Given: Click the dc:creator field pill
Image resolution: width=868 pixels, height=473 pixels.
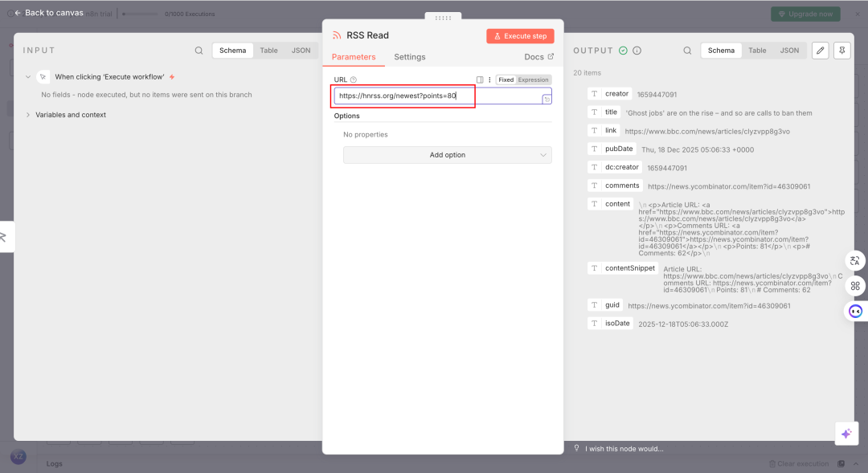Looking at the screenshot, I should (615, 167).
